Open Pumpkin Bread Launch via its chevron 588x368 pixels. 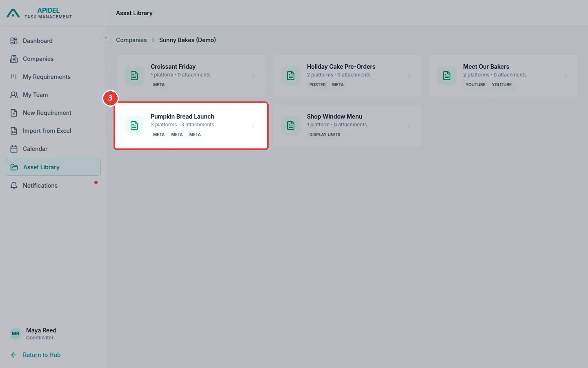(253, 126)
